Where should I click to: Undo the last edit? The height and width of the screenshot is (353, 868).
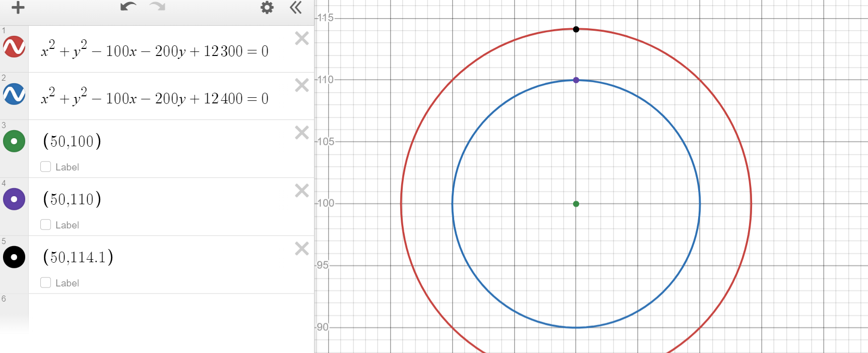[x=128, y=7]
